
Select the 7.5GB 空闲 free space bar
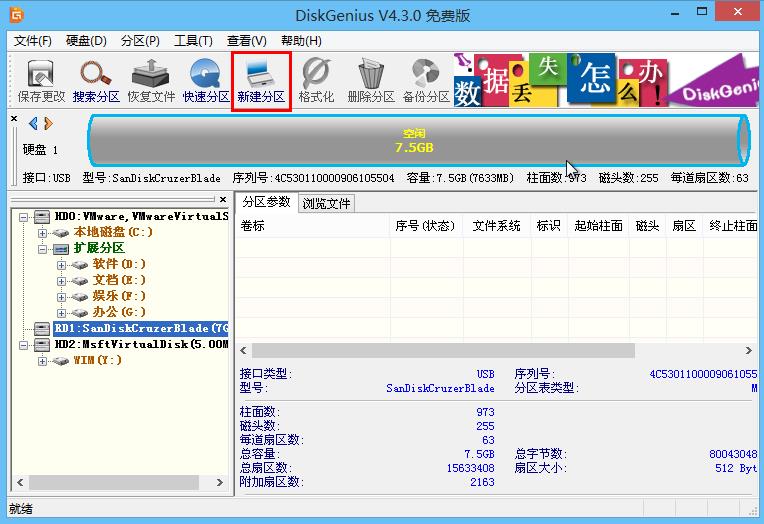point(419,140)
